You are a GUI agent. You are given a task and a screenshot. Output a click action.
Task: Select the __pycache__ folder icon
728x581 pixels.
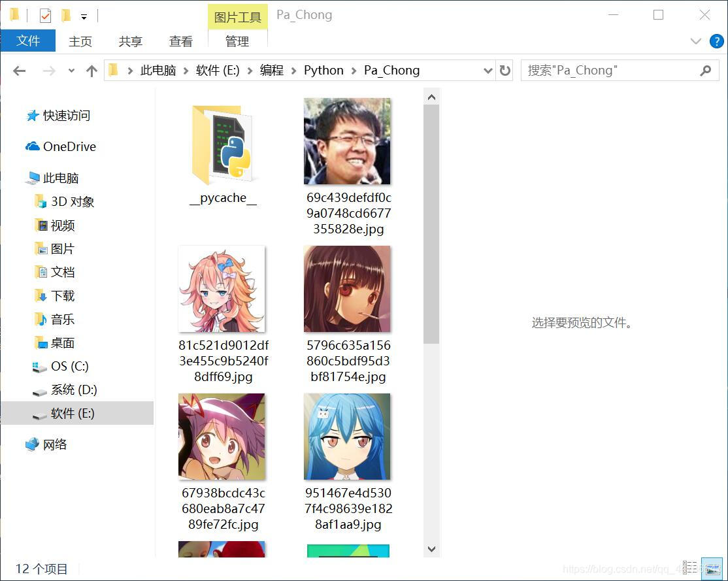222,145
